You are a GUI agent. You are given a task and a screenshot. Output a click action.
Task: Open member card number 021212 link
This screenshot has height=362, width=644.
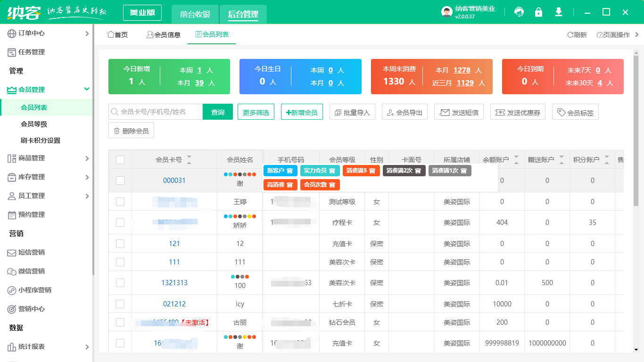pyautogui.click(x=174, y=304)
